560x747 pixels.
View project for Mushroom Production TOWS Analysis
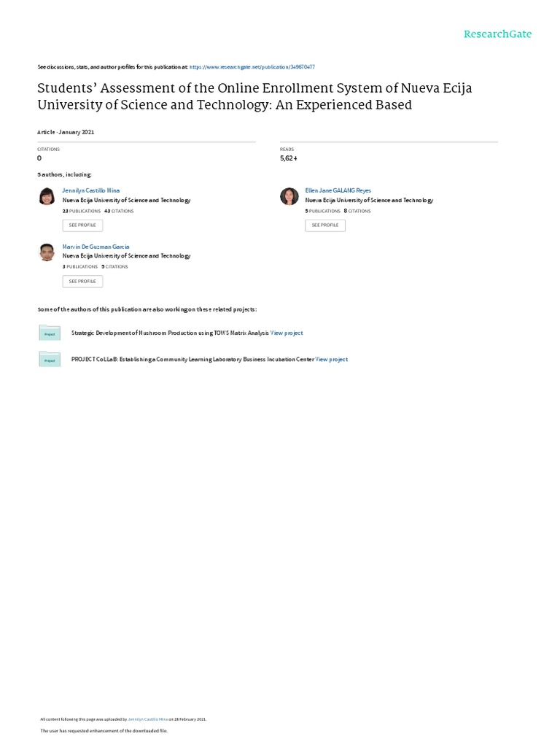pyautogui.click(x=287, y=333)
